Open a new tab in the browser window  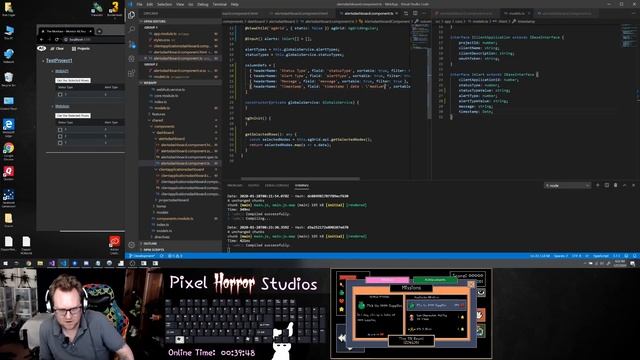(x=99, y=31)
